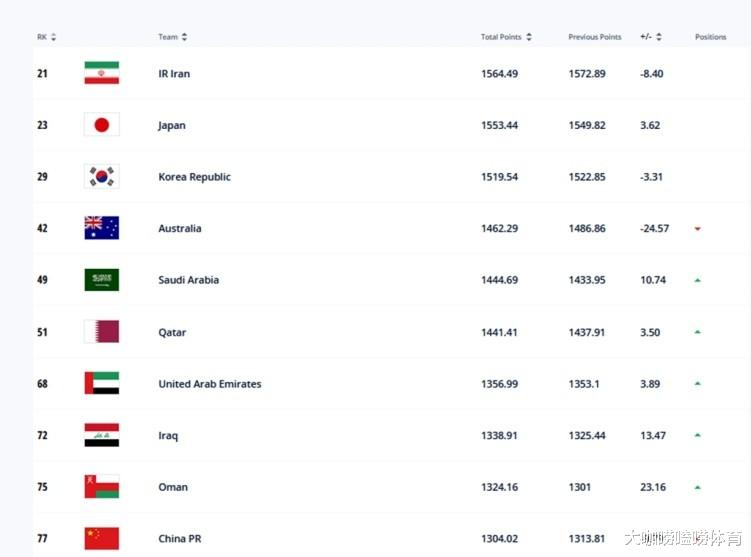Click the Oman flag icon
This screenshot has height=557, width=751.
[102, 487]
